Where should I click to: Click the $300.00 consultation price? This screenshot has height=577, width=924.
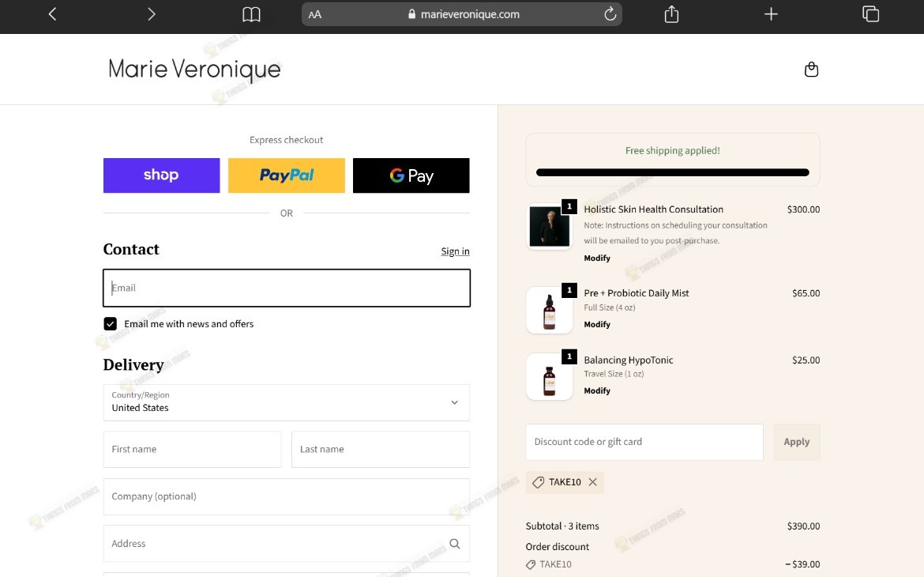click(803, 209)
